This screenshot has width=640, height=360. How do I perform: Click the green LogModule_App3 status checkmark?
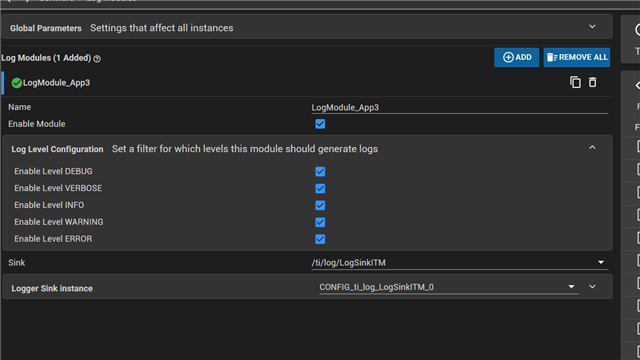[17, 83]
